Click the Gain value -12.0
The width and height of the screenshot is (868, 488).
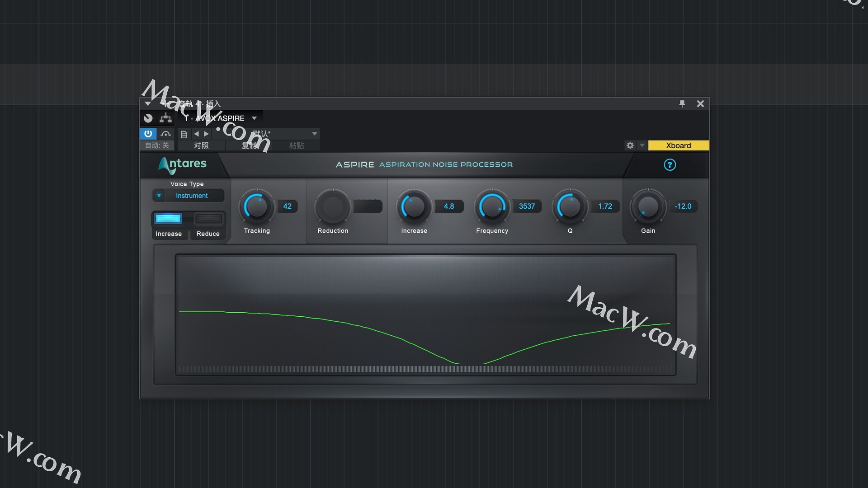(x=683, y=206)
